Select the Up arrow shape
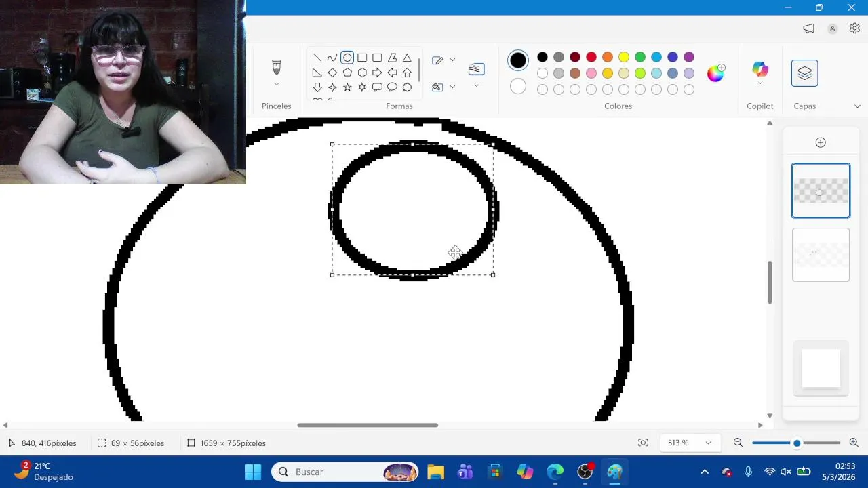 pos(407,73)
